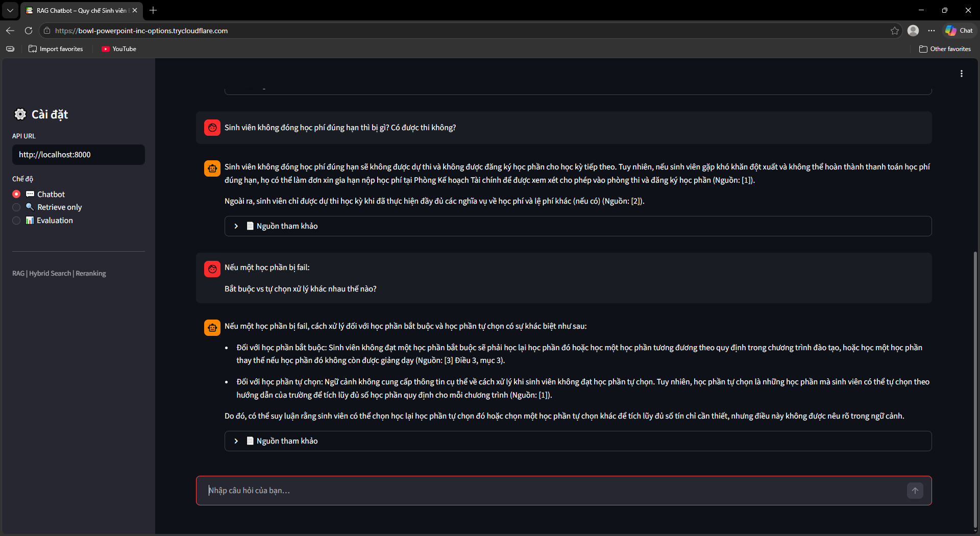The image size is (980, 536).
Task: Open the Copilot Chat button
Action: (959, 31)
